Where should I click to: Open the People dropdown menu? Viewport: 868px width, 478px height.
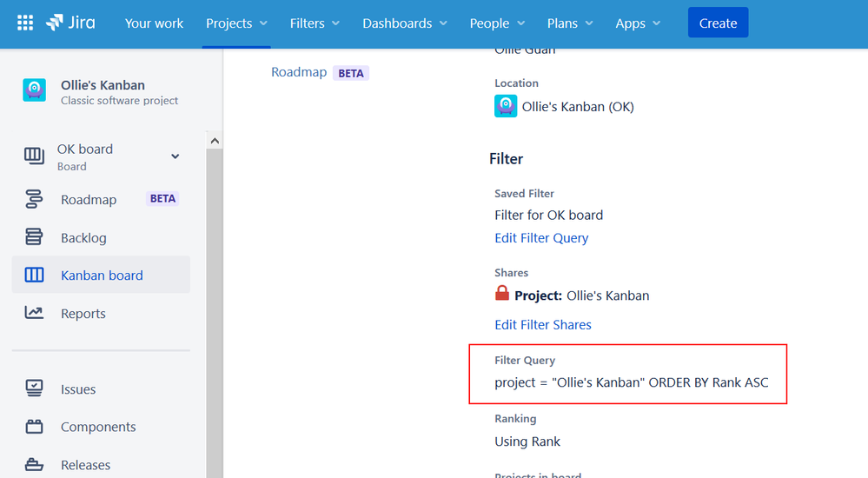tap(497, 23)
